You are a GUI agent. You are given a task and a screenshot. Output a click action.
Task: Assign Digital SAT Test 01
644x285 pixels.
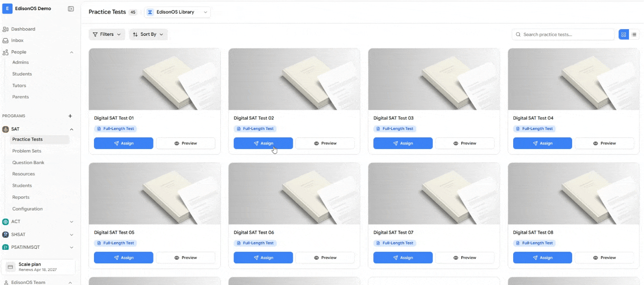pyautogui.click(x=124, y=144)
